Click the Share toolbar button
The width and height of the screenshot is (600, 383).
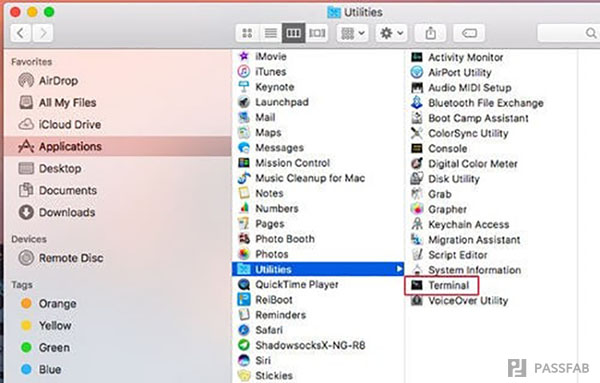pyautogui.click(x=430, y=33)
